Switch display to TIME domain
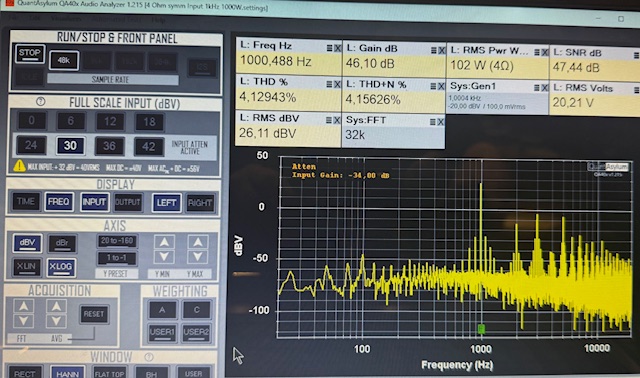Image resolution: width=640 pixels, height=378 pixels. (26, 201)
